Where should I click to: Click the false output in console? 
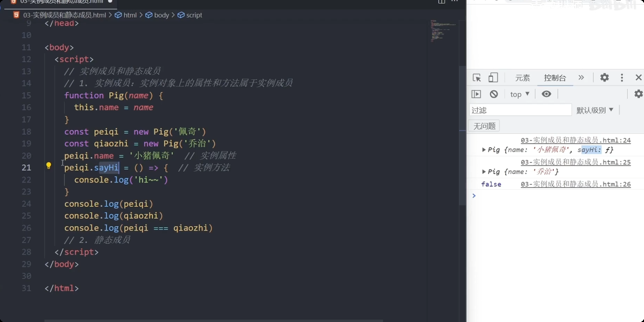(x=491, y=184)
